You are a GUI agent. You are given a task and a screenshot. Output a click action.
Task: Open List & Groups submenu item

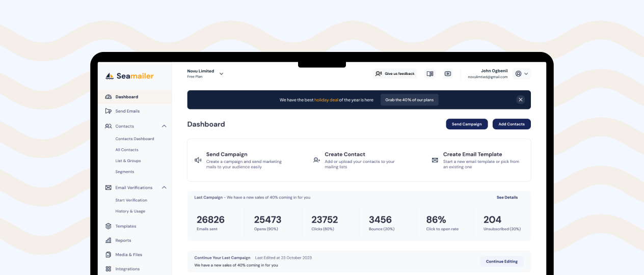[128, 161]
